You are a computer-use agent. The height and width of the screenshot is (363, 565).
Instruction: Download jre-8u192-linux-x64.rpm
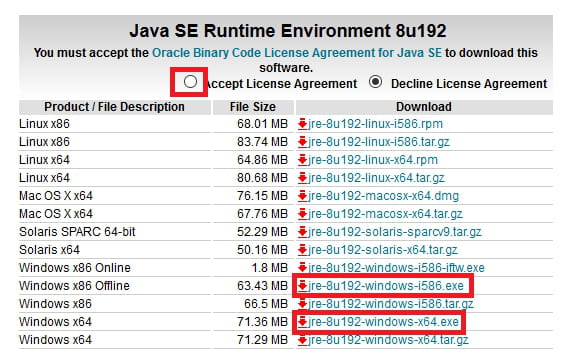373,160
